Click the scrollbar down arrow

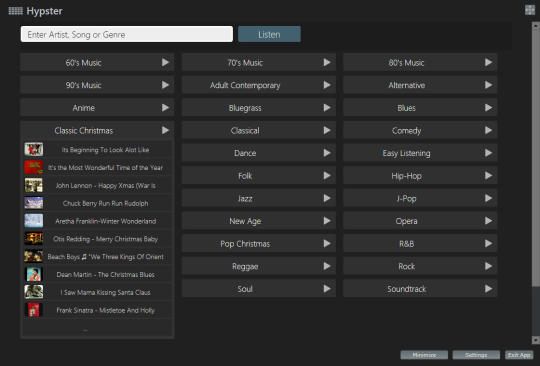(536, 340)
